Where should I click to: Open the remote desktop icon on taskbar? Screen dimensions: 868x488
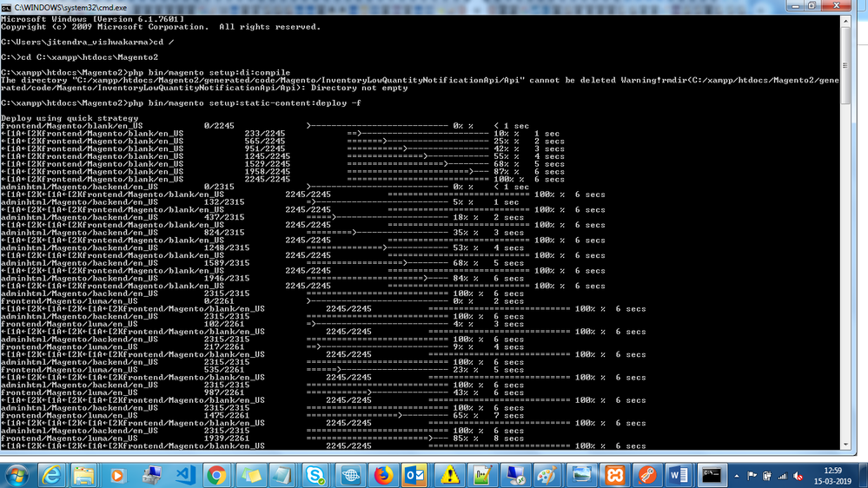pos(515,475)
